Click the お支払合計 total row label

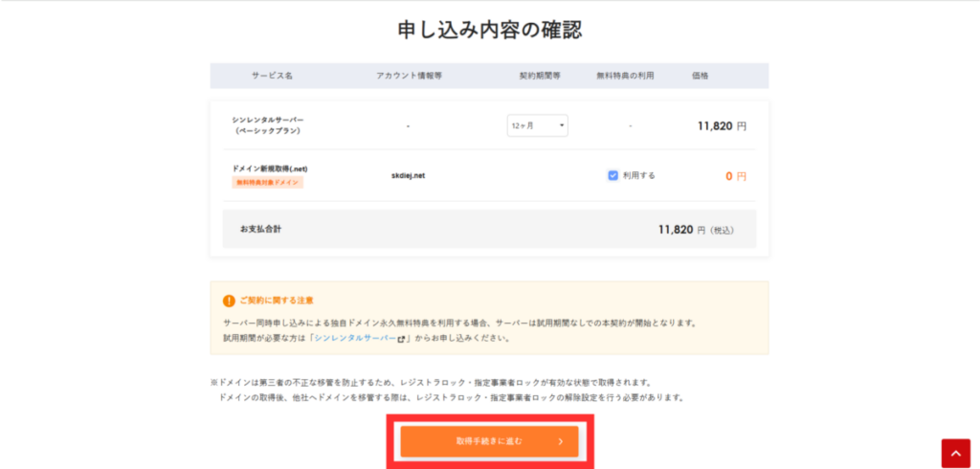pyautogui.click(x=260, y=230)
